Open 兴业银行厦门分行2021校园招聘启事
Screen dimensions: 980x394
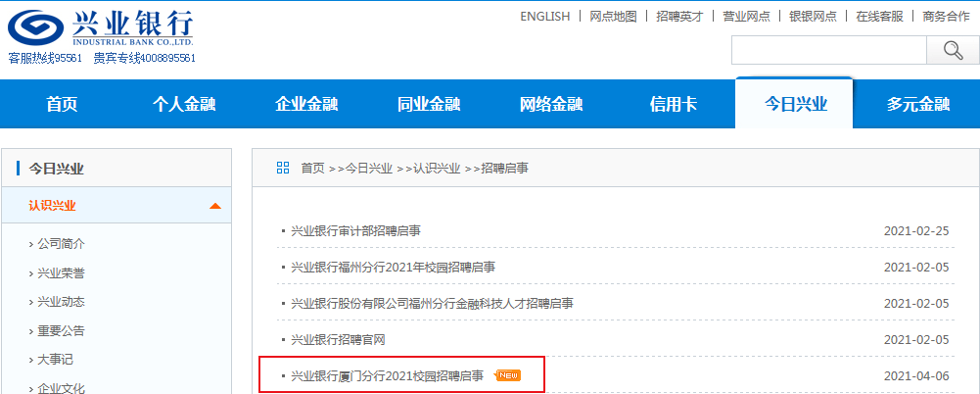388,375
